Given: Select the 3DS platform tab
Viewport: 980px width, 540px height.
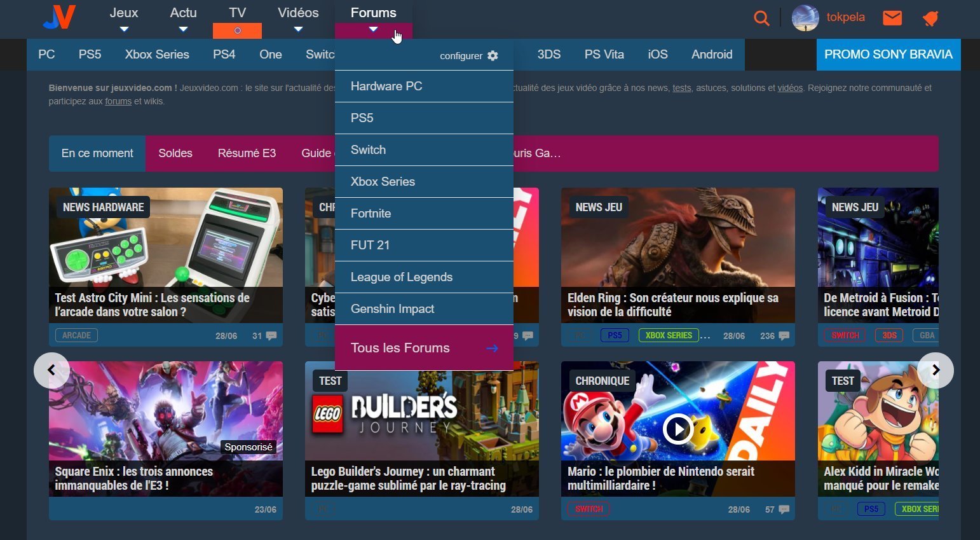Looking at the screenshot, I should click(x=549, y=55).
